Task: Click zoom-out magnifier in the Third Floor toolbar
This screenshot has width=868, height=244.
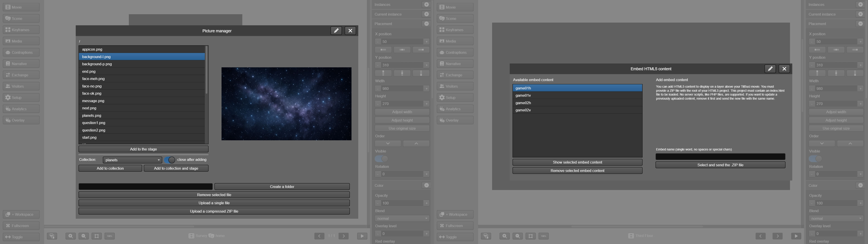Action: click(x=518, y=236)
